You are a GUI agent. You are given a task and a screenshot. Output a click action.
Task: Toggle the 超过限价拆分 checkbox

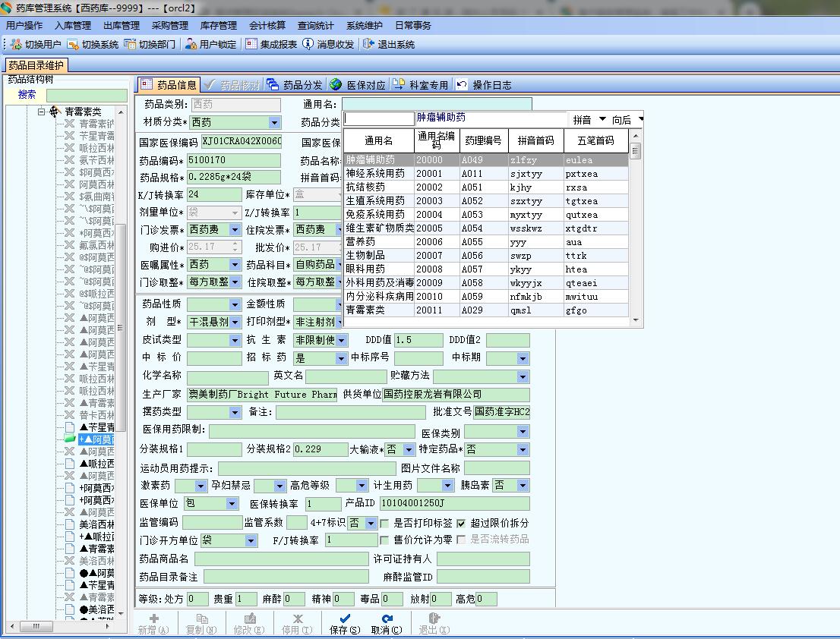[x=461, y=523]
